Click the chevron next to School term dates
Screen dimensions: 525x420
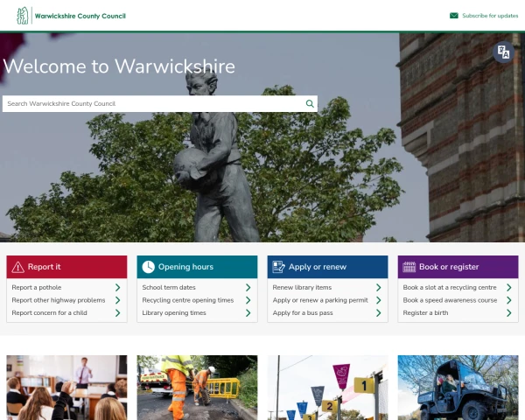coord(248,287)
